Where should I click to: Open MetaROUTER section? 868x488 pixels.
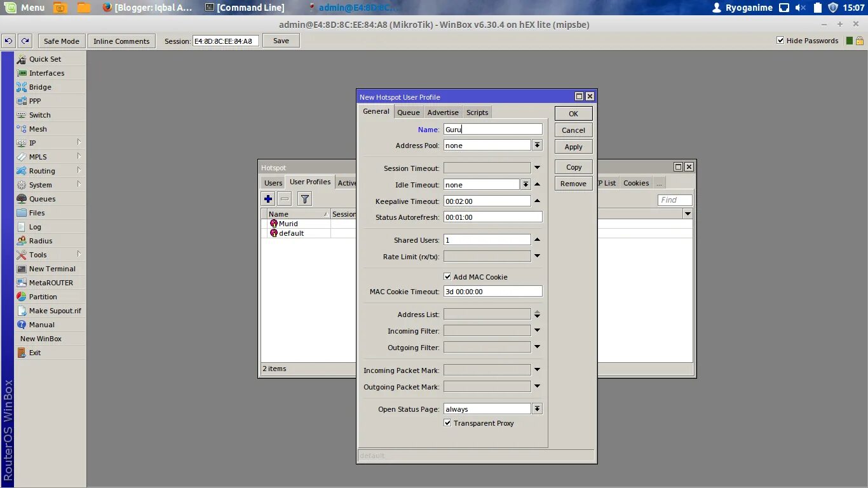pos(50,283)
